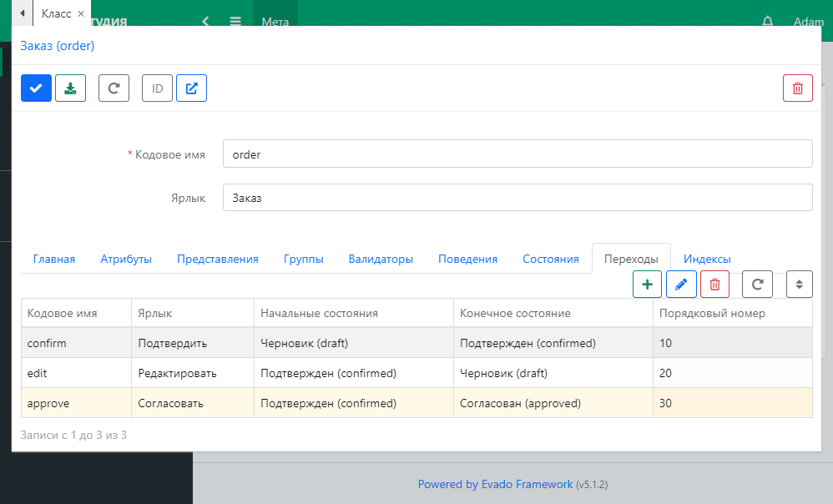833x504 pixels.
Task: Delete the selected transition with the red trash icon
Action: (x=715, y=285)
